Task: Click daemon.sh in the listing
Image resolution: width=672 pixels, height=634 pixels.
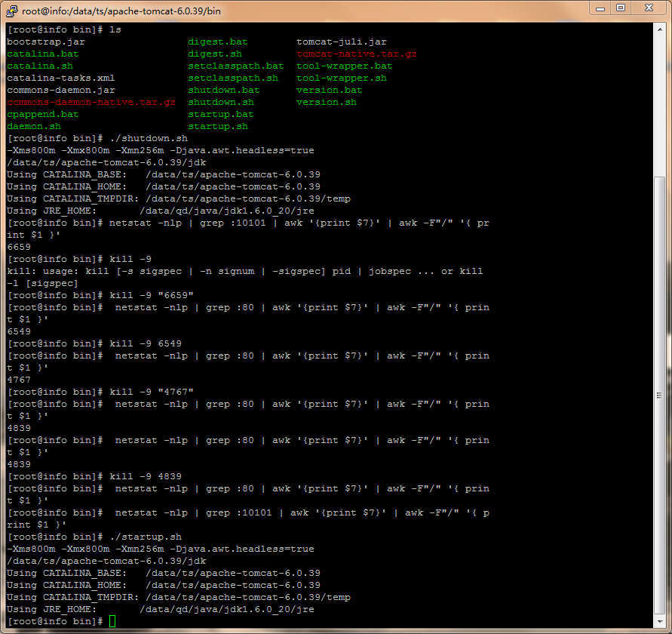Action: (34, 126)
